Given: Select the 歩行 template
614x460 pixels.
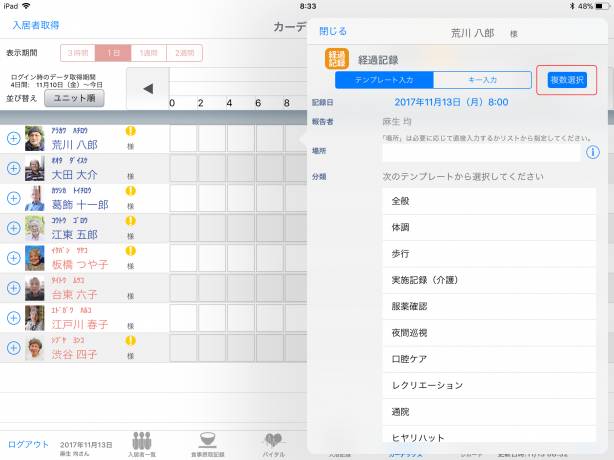Looking at the screenshot, I should click(489, 254).
